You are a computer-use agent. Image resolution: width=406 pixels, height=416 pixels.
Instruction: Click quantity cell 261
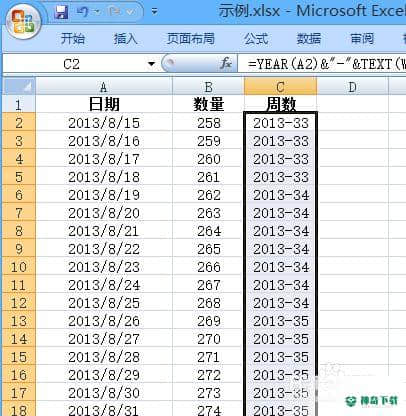point(208,177)
